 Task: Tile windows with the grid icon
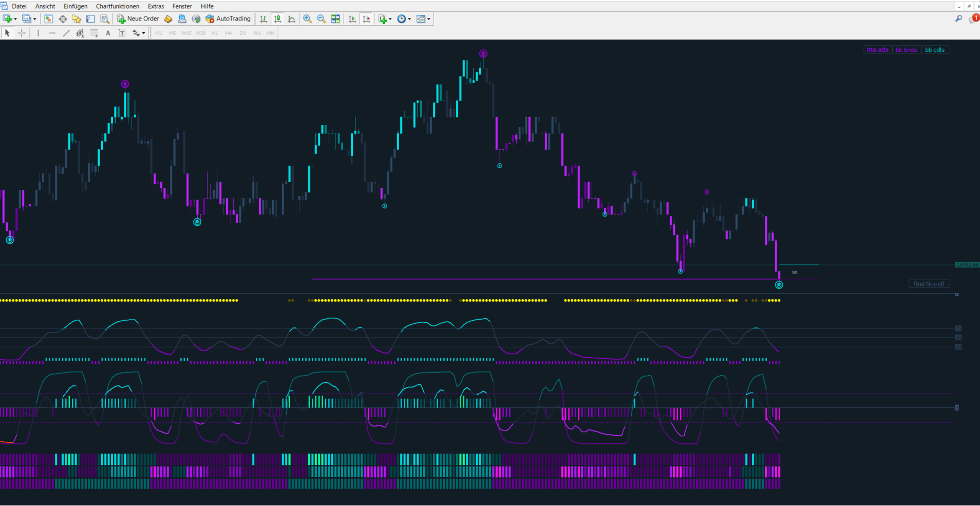point(335,19)
